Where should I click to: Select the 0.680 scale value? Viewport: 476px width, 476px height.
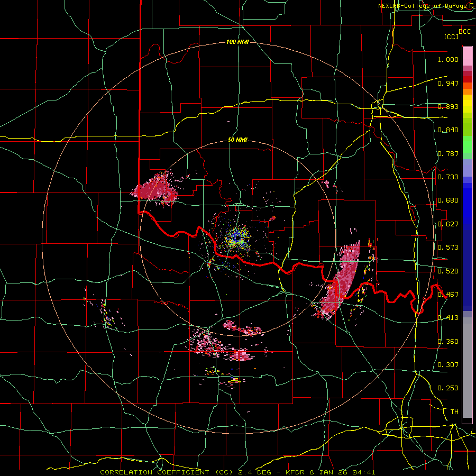pos(448,200)
